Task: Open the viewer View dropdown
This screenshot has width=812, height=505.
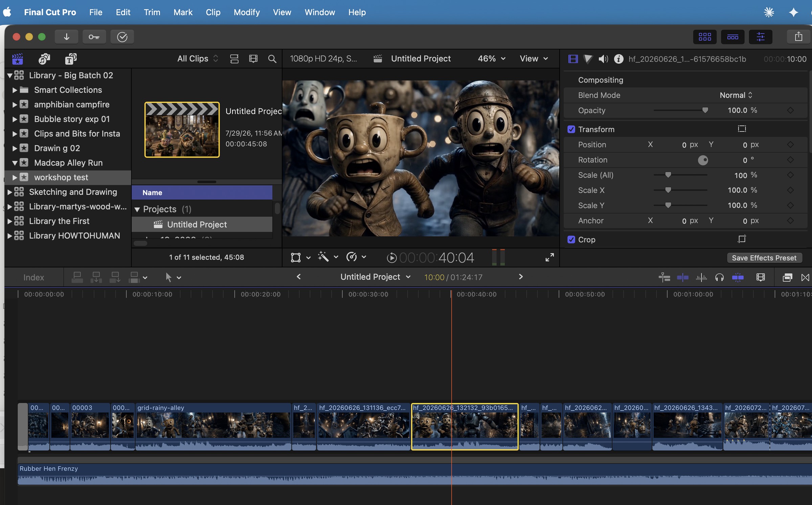Action: tap(534, 59)
